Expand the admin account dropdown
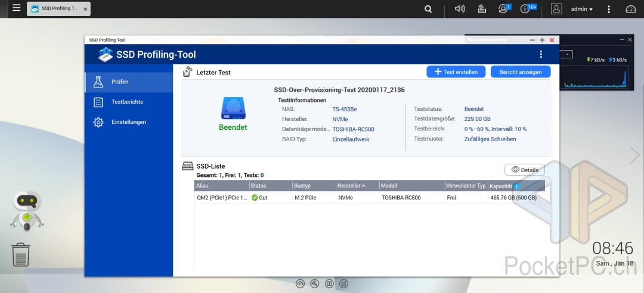Screen dimensions: 644x293 (x=581, y=9)
